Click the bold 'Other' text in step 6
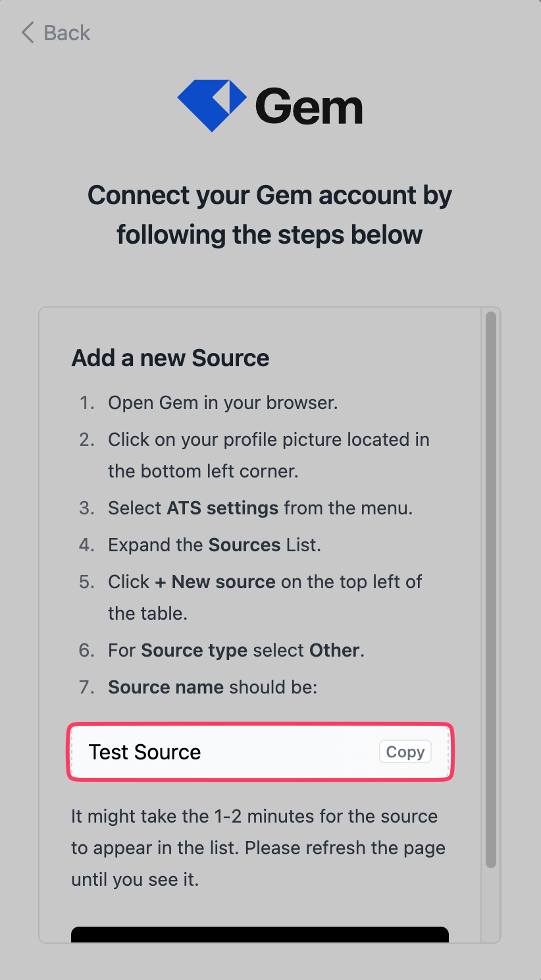Viewport: 541px width, 980px height. coord(334,650)
